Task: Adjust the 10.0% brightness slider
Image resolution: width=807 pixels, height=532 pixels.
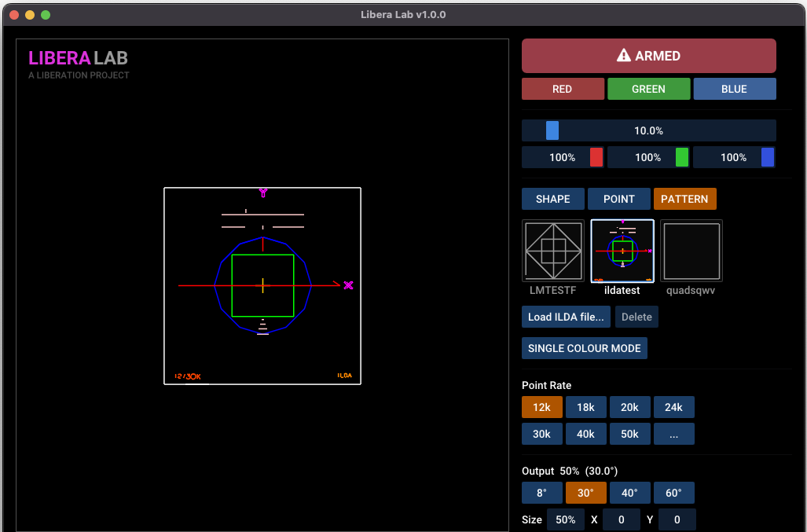Action: [648, 130]
